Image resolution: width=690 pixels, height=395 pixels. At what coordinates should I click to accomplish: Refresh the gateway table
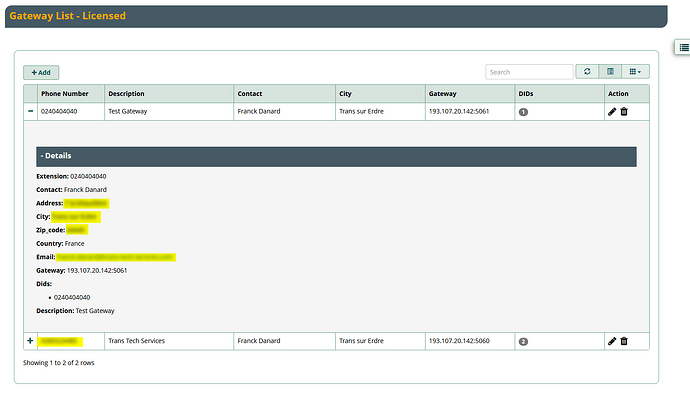(x=587, y=72)
